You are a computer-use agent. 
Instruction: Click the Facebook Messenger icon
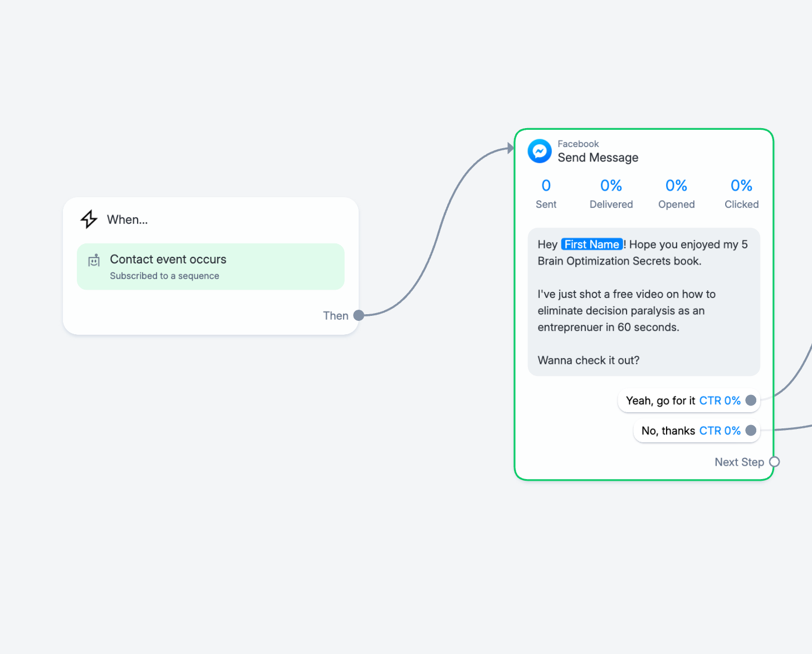(540, 151)
